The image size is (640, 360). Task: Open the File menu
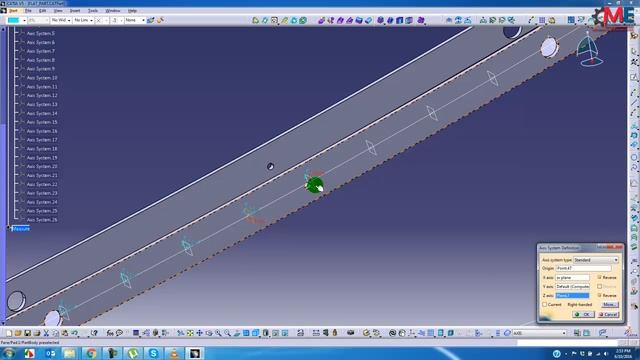(28, 11)
